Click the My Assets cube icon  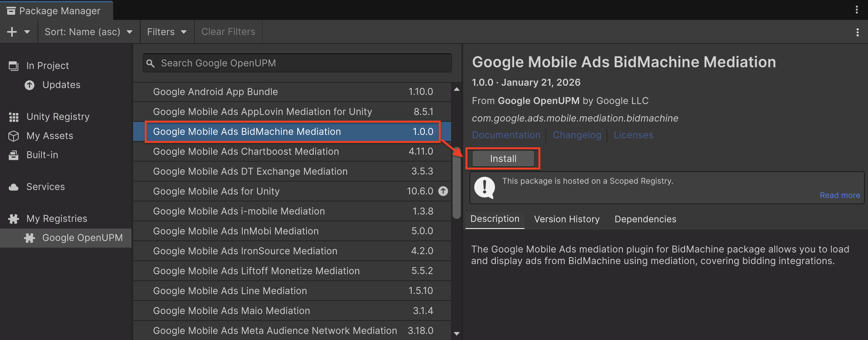tap(14, 136)
